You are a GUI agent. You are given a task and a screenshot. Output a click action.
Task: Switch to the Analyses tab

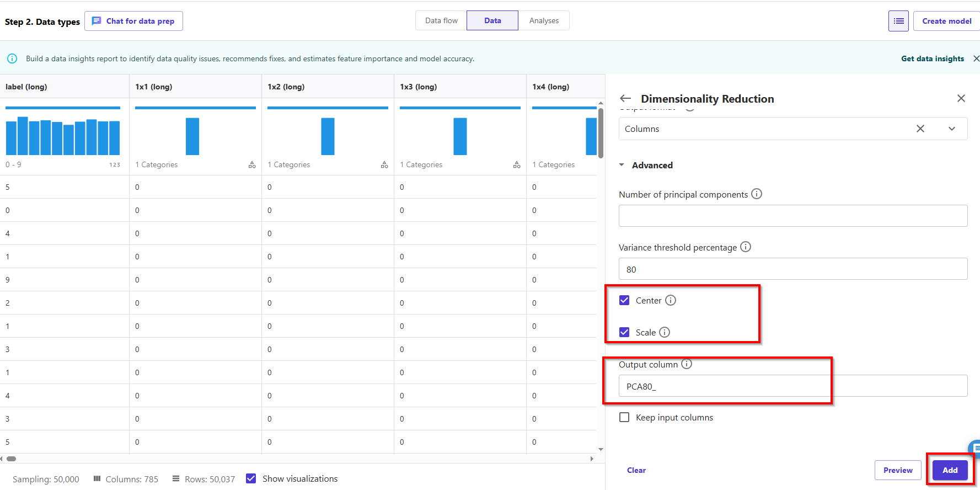click(544, 20)
